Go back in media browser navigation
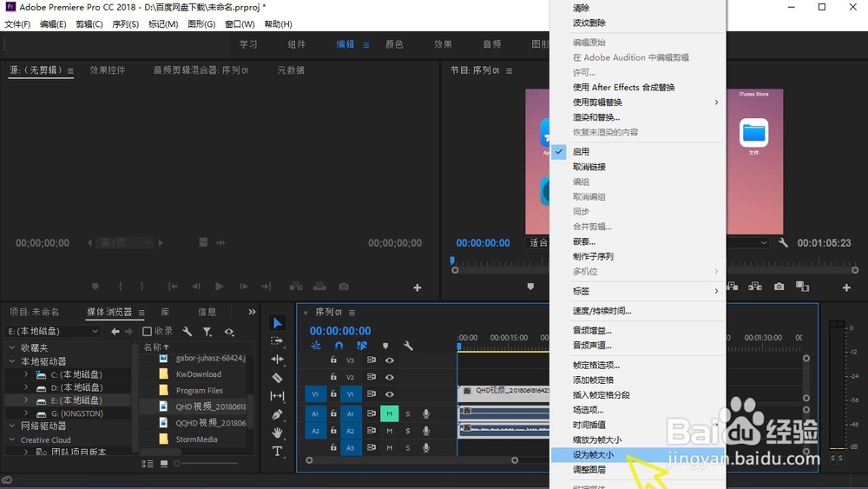This screenshot has height=489, width=868. pyautogui.click(x=115, y=331)
